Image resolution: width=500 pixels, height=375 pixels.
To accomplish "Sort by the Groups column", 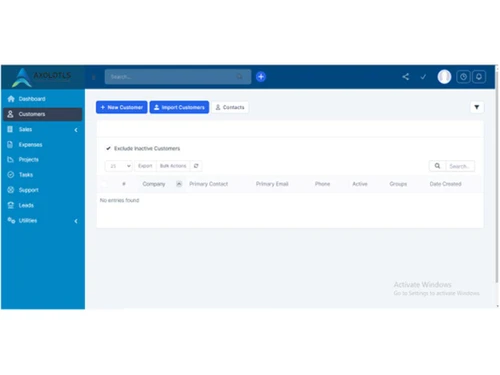I will [398, 184].
